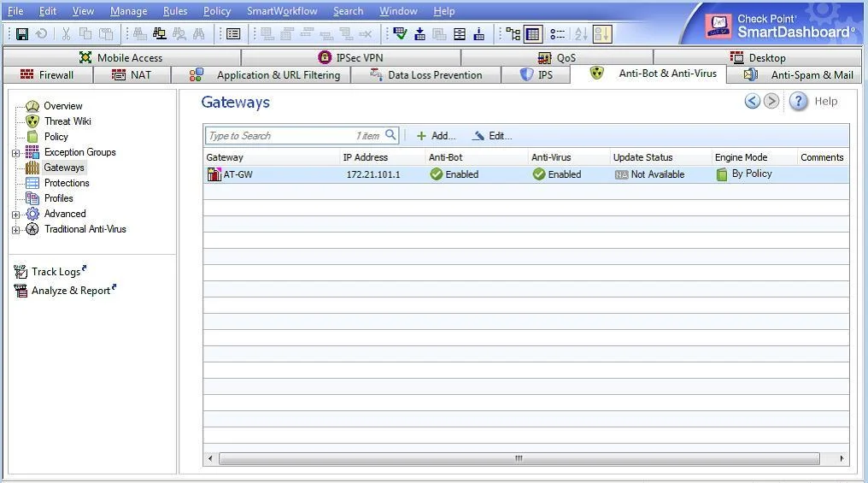The image size is (868, 483).
Task: Click the Install policy download-arrow icon
Action: pyautogui.click(x=420, y=34)
